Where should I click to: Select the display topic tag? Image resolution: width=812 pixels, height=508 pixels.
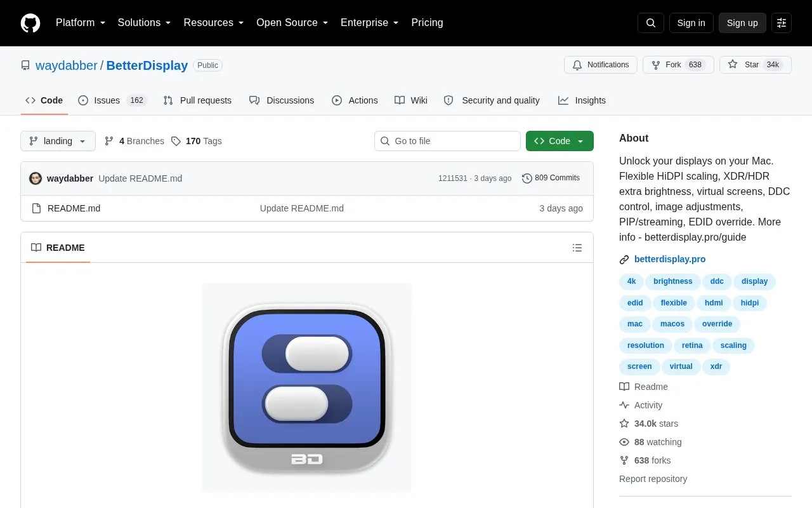755,281
